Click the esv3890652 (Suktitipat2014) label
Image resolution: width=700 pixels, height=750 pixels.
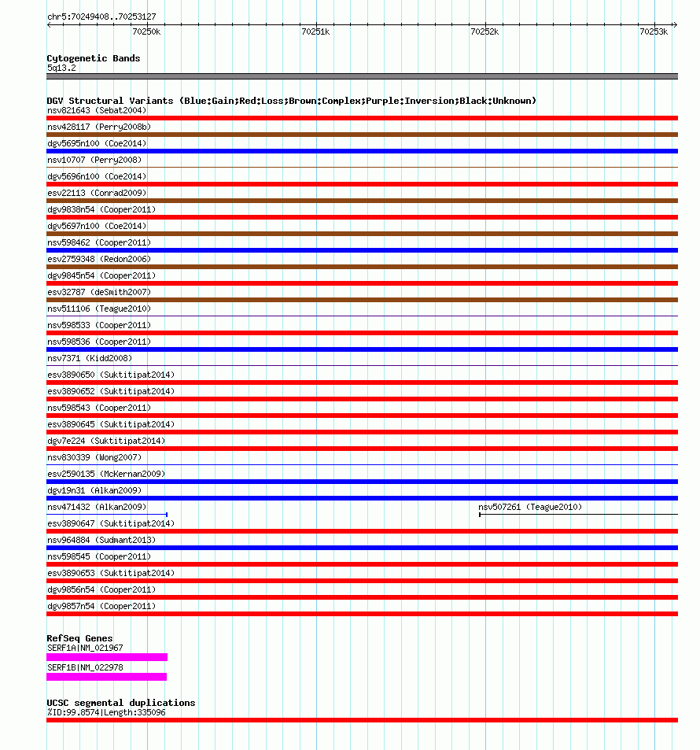tap(111, 391)
